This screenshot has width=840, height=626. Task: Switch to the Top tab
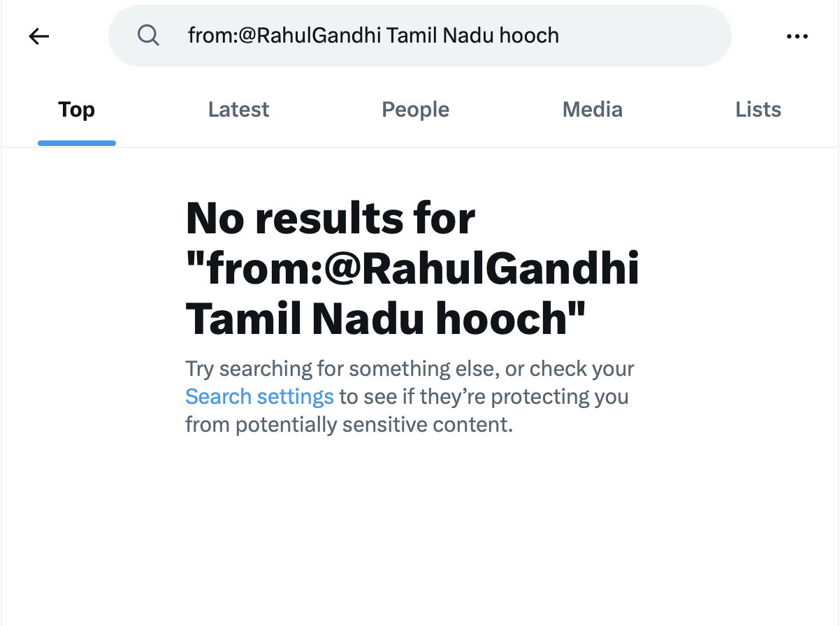[76, 110]
